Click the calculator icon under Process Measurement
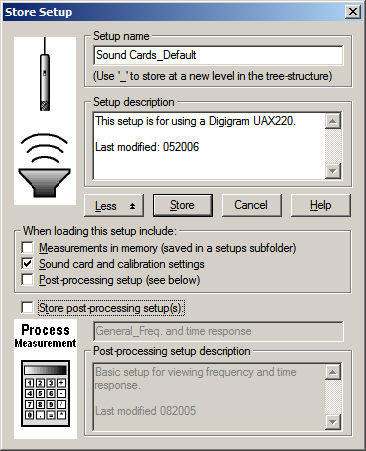 pos(45,393)
